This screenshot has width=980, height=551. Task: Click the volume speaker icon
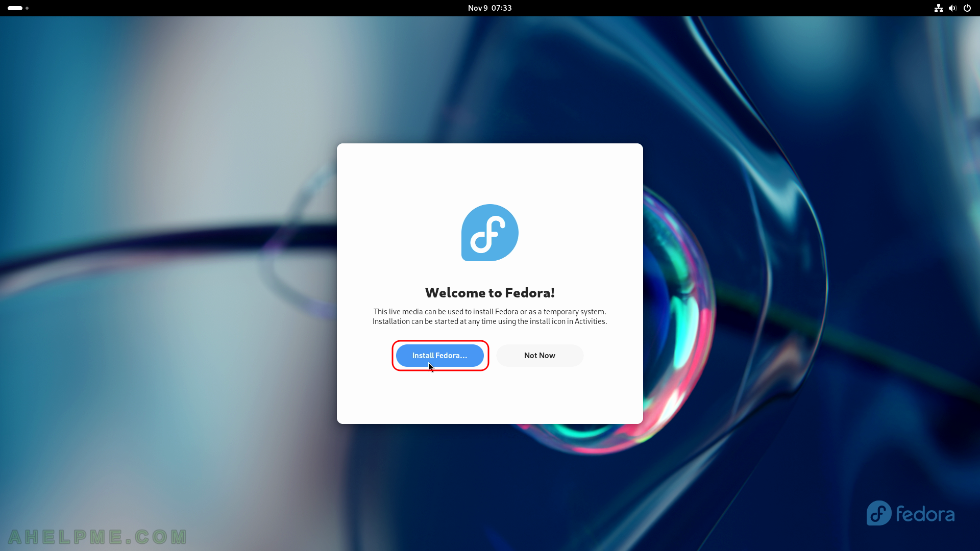click(x=952, y=8)
